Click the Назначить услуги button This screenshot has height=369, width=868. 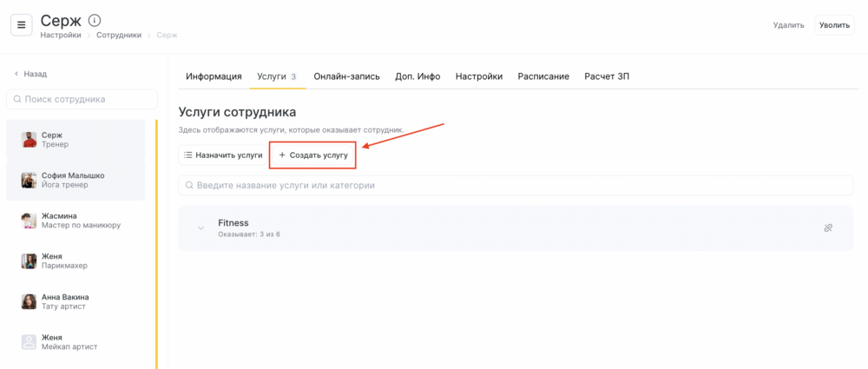tap(222, 155)
